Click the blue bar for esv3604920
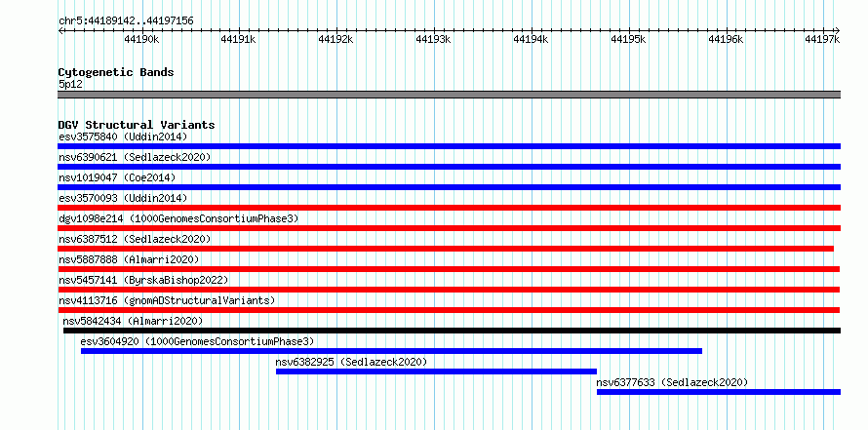This screenshot has height=430, width=868. click(x=391, y=351)
